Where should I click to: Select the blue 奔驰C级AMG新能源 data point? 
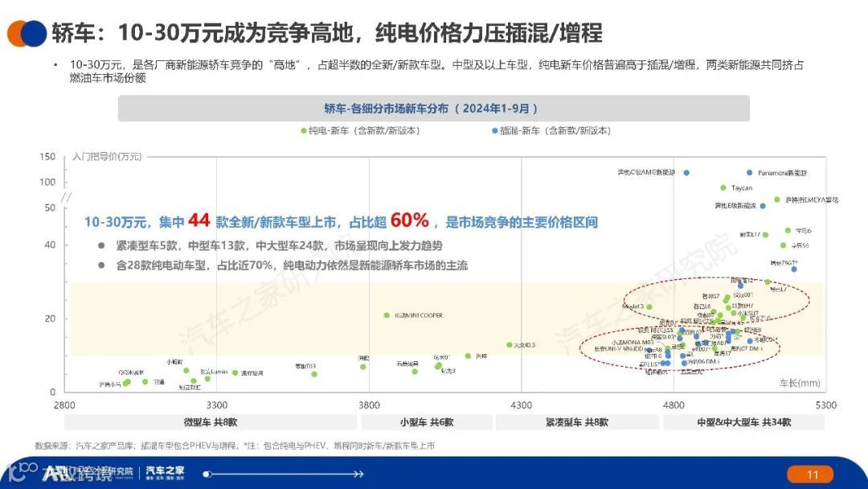[686, 173]
